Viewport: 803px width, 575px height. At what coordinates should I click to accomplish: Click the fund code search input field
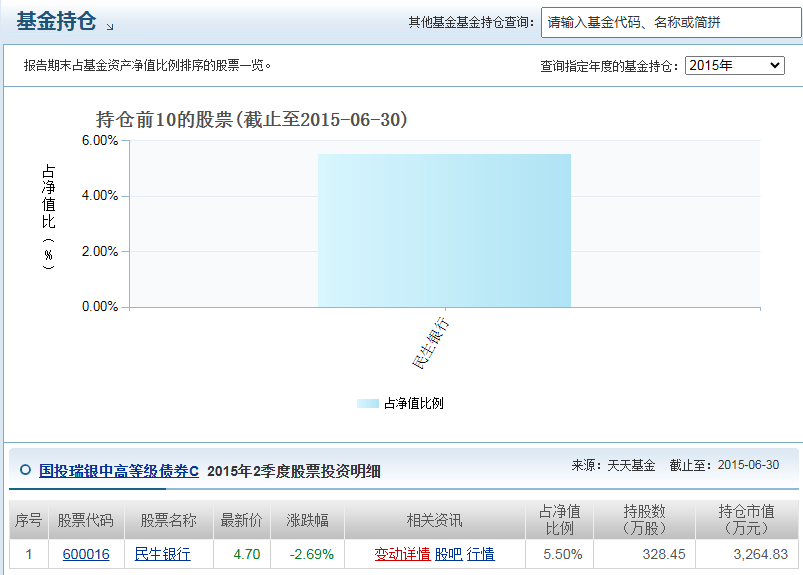(x=671, y=23)
